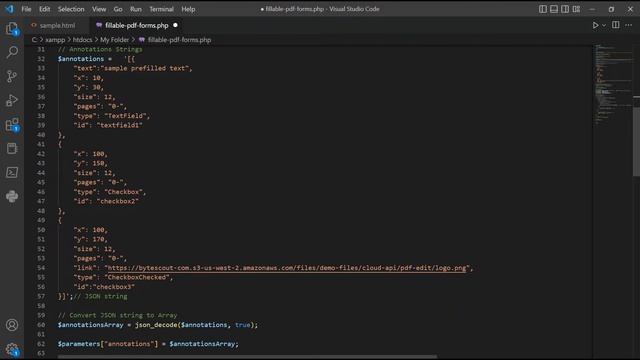Click the C: breadcrumb root
Screen dimensions: 640x360
click(x=34, y=40)
